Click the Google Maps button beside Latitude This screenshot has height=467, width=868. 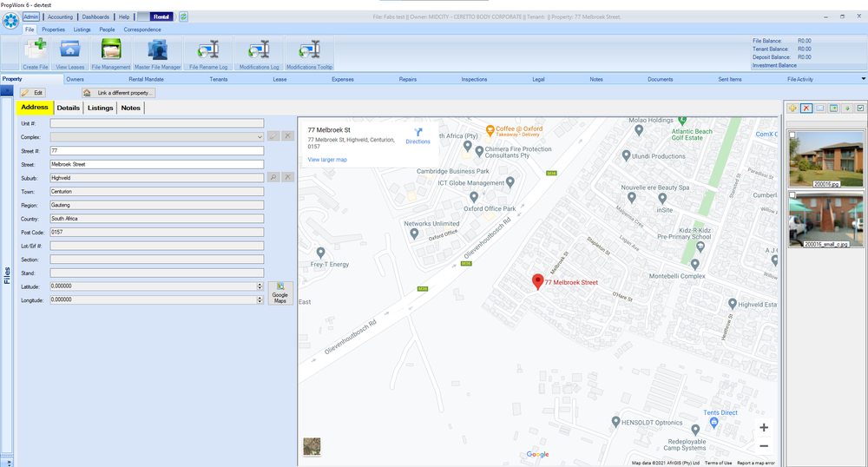point(280,293)
